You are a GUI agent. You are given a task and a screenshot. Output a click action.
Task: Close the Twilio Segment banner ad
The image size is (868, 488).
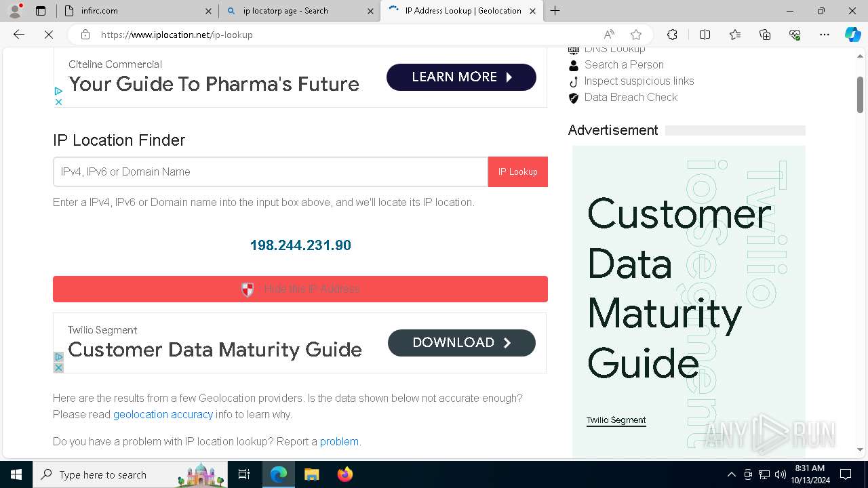tap(58, 367)
